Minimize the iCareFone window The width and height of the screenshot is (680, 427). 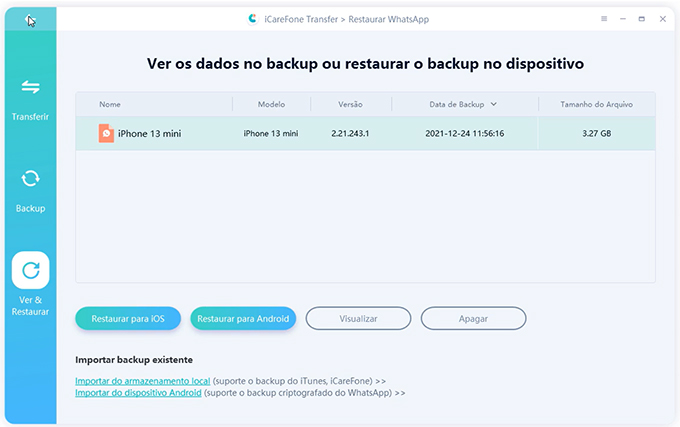point(623,19)
